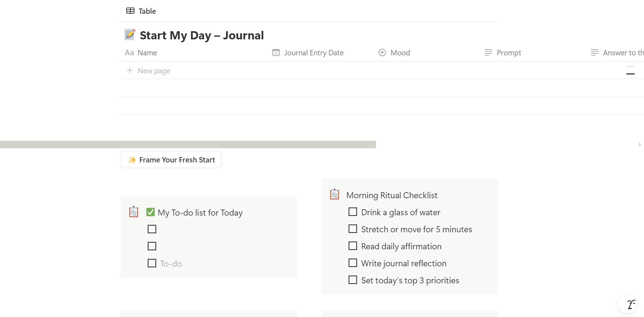Open the Start My Day – Journal database

(202, 35)
